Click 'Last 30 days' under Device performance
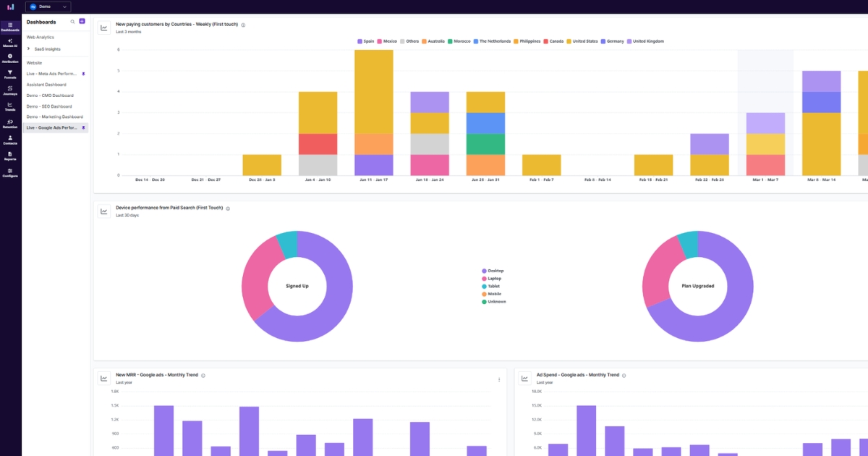The height and width of the screenshot is (456, 868). pyautogui.click(x=126, y=216)
